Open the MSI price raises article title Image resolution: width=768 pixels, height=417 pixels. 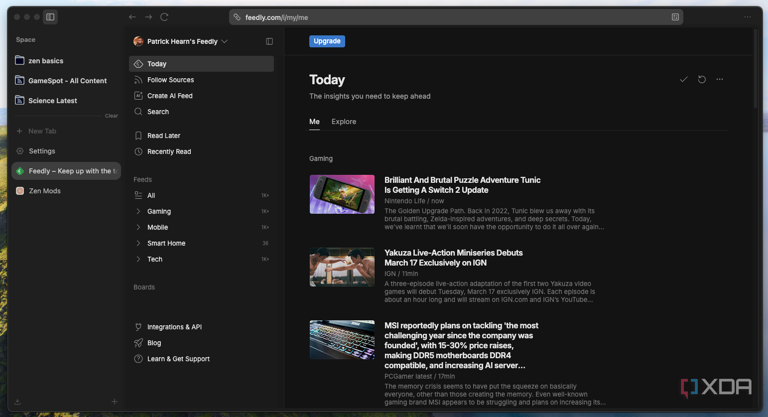tap(461, 345)
